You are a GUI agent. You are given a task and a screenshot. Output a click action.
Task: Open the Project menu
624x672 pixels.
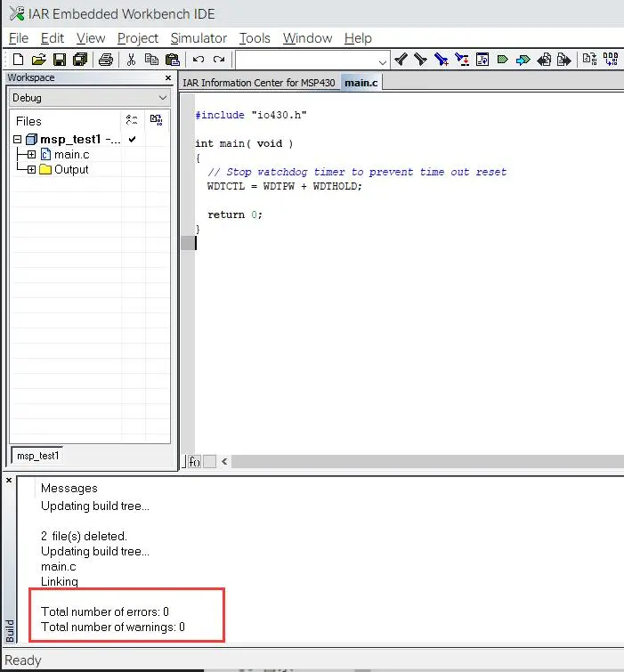tap(137, 38)
